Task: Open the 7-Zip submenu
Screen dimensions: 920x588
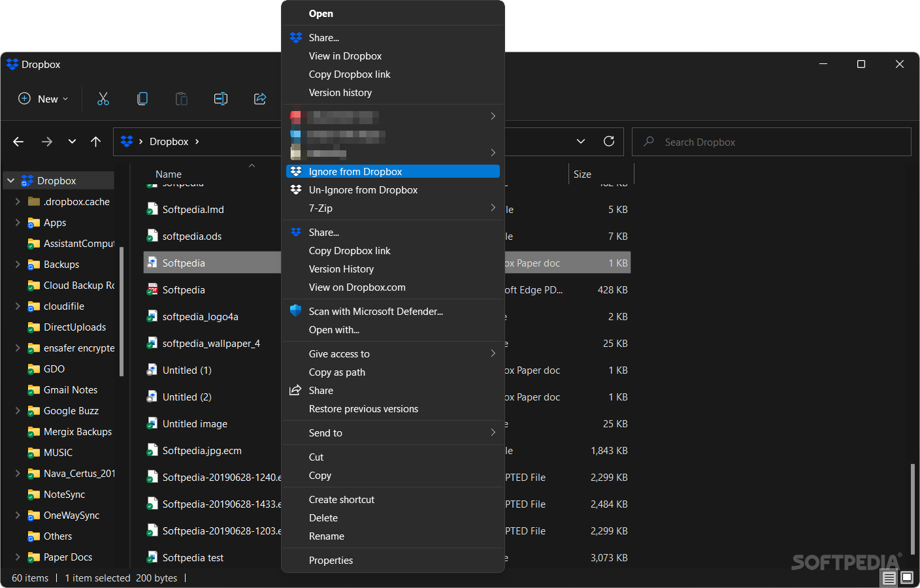Action: (393, 208)
